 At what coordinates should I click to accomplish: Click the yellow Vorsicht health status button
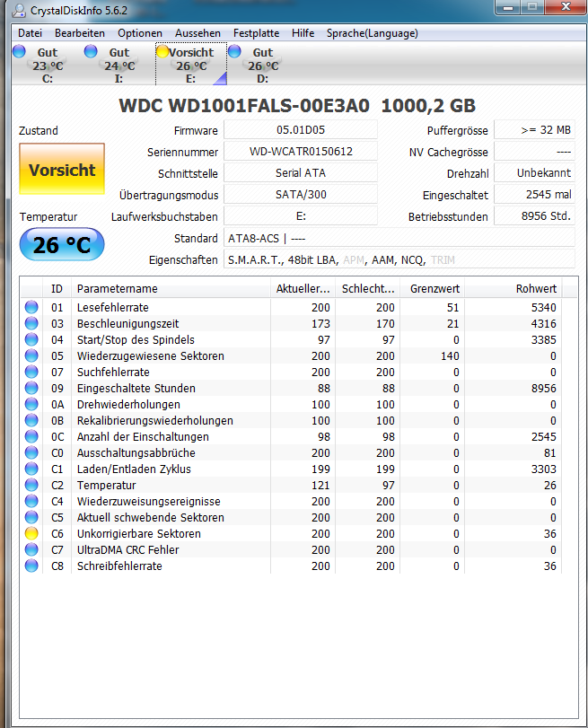pyautogui.click(x=62, y=169)
